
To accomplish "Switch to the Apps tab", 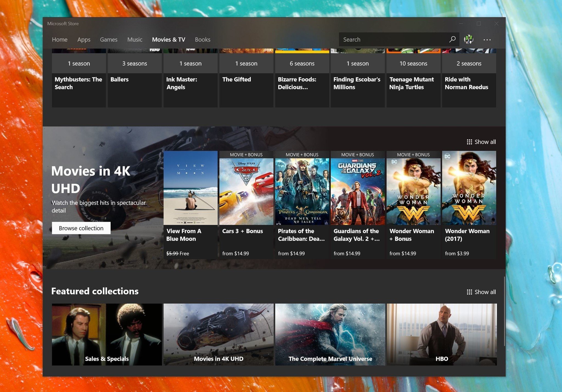I will (84, 40).
